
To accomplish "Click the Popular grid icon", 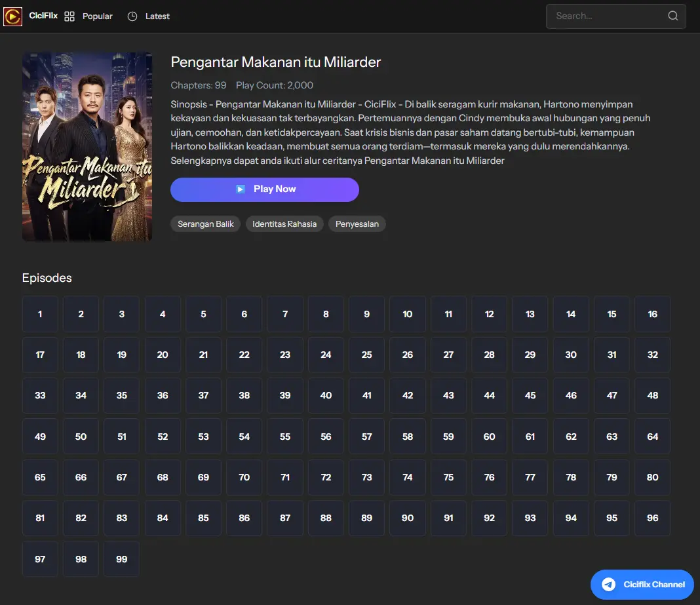I will point(70,16).
